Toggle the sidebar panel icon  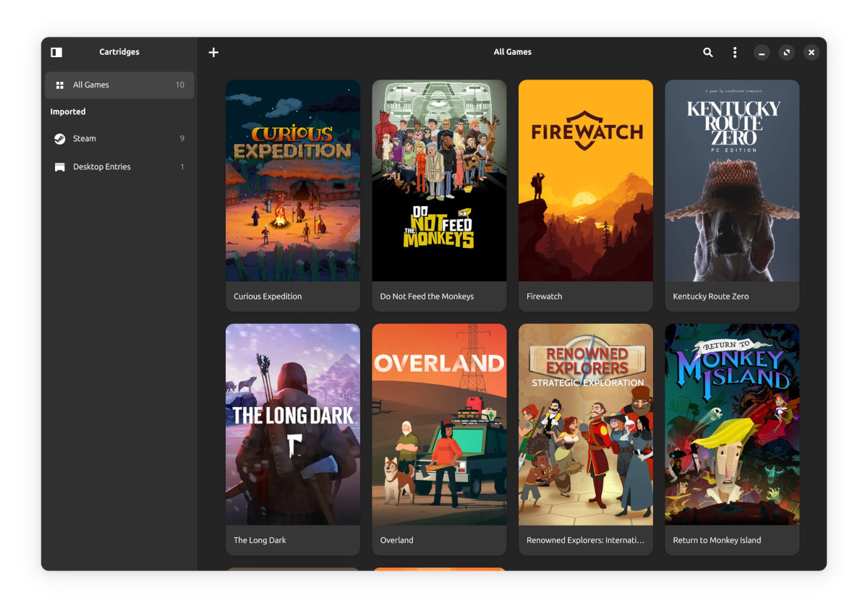coord(56,52)
